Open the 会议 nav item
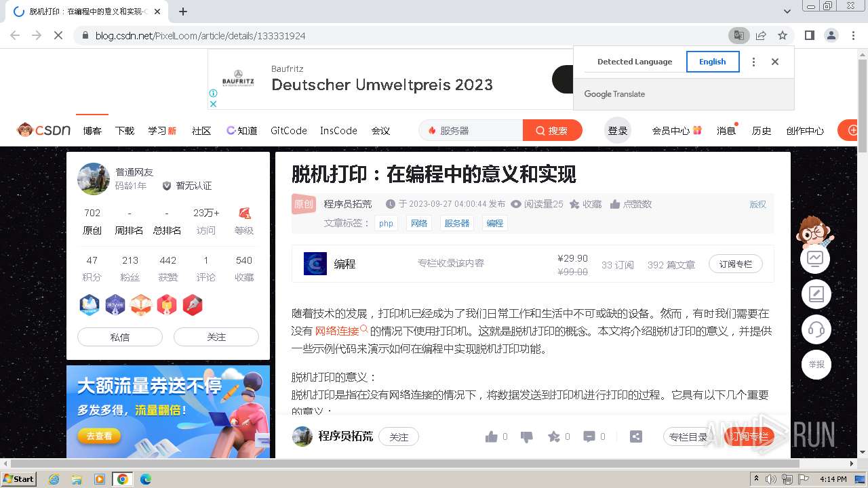Image resolution: width=868 pixels, height=488 pixels. click(x=380, y=131)
